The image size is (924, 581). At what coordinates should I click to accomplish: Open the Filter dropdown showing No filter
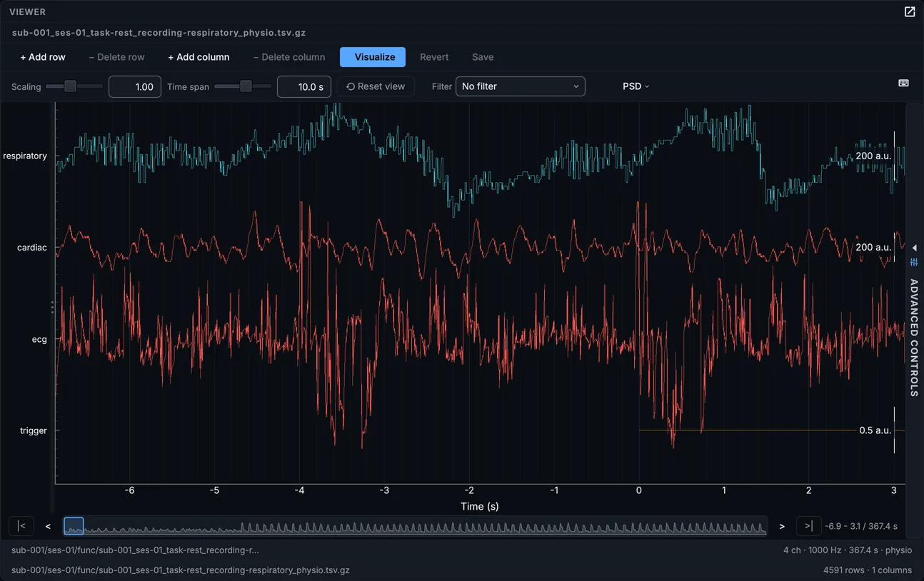[521, 86]
